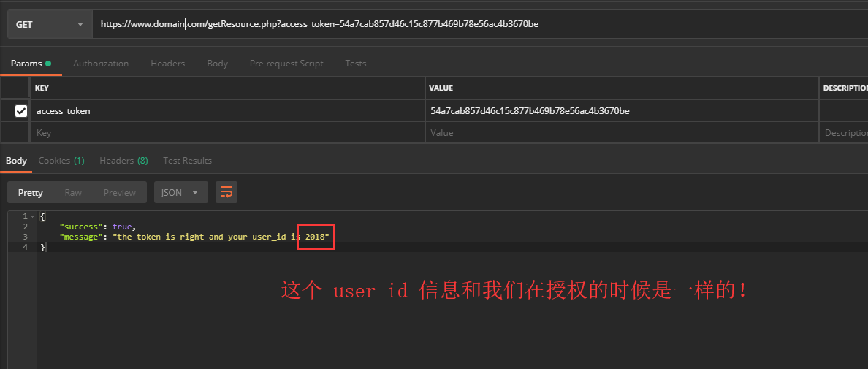Click the empty Description input field
868x369 pixels.
(x=844, y=133)
